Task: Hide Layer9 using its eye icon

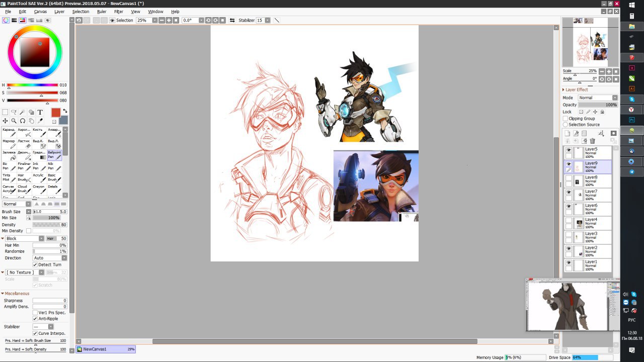Action: (x=569, y=164)
